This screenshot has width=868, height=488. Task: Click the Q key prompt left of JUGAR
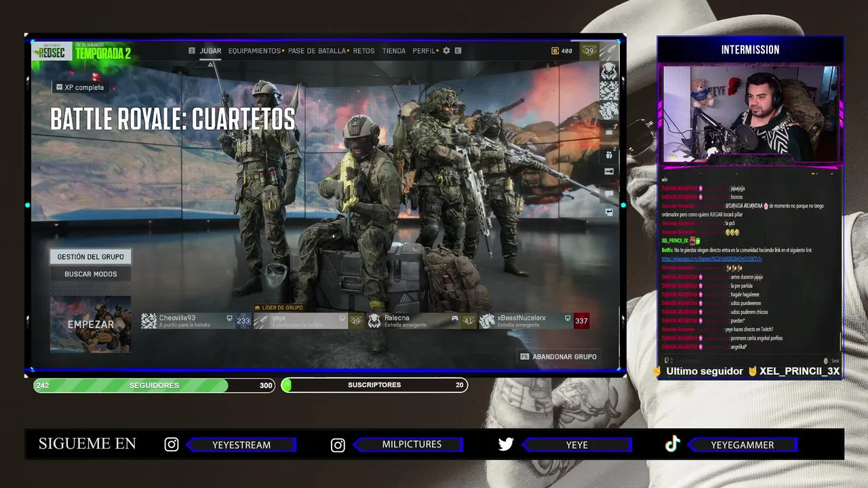point(192,51)
